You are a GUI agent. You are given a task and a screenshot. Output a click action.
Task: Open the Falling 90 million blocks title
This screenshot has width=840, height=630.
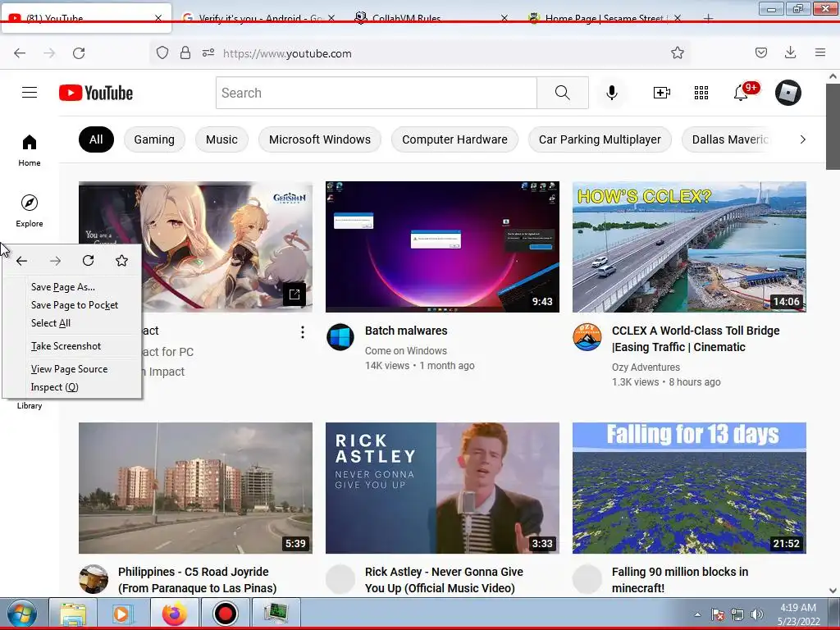click(680, 580)
